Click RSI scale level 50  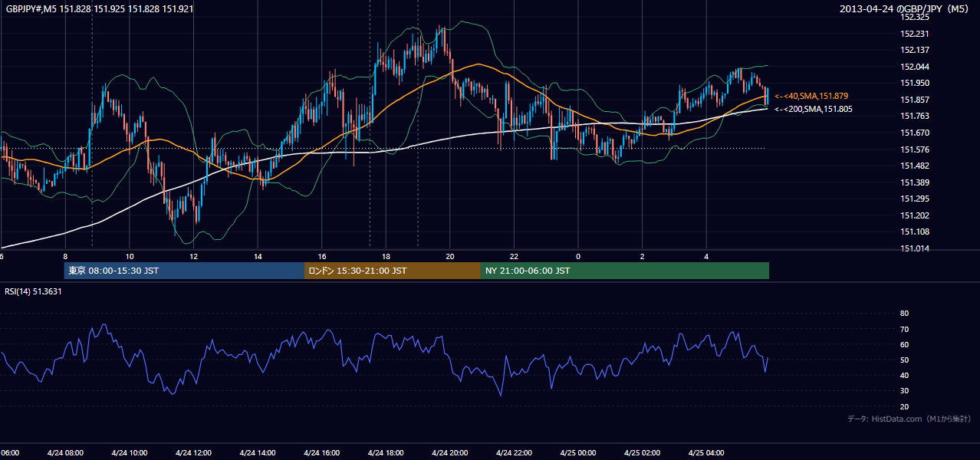tap(904, 360)
